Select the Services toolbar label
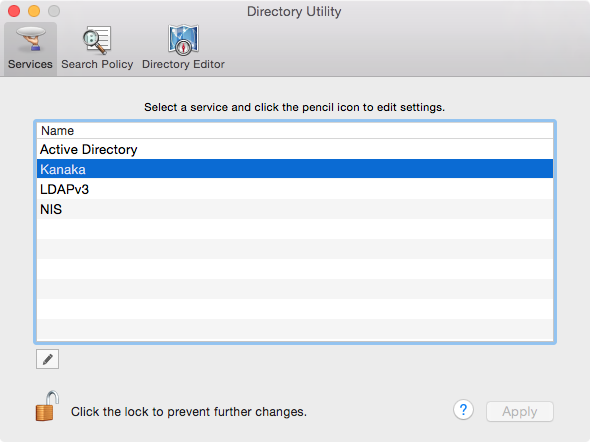Viewport: 590px width, 442px height. (30, 64)
